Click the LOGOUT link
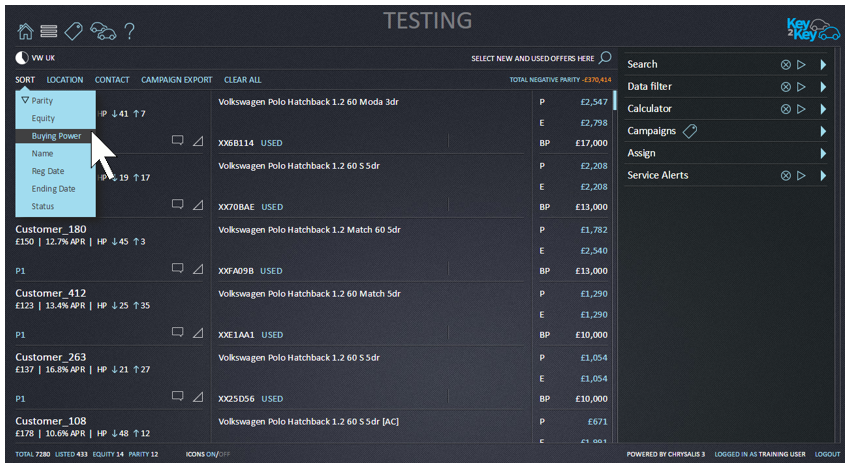The height and width of the screenshot is (466, 848). coord(827,454)
